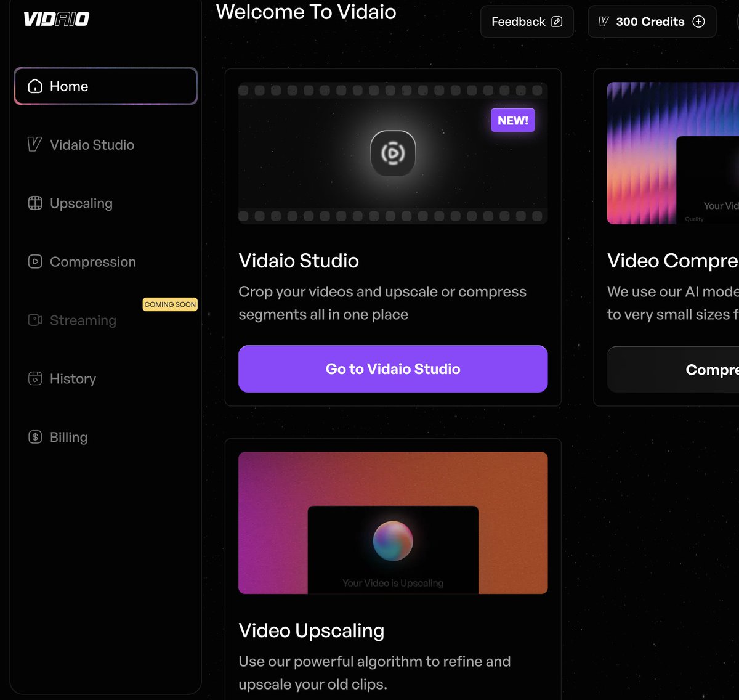
Task: Click the studio play icon in filmstrip
Action: point(393,153)
